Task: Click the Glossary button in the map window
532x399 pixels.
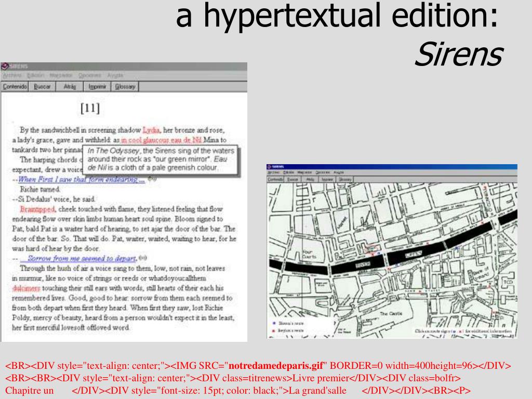Action: 345,179
